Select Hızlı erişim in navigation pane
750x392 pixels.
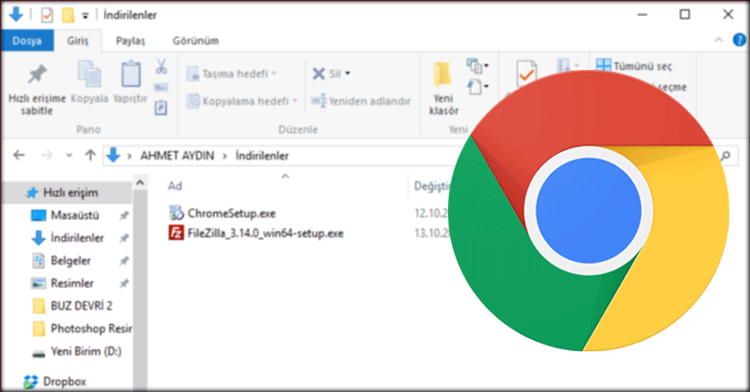click(x=68, y=193)
